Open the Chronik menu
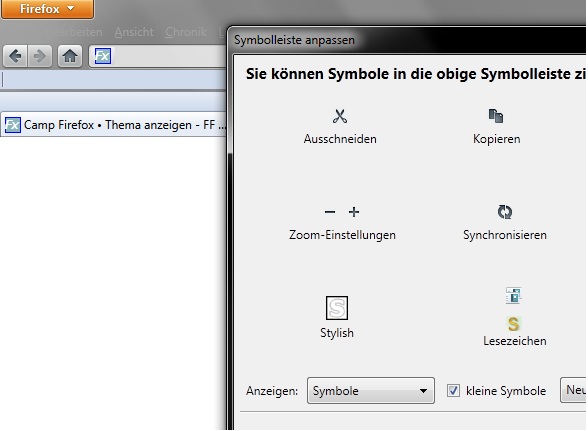 point(186,32)
